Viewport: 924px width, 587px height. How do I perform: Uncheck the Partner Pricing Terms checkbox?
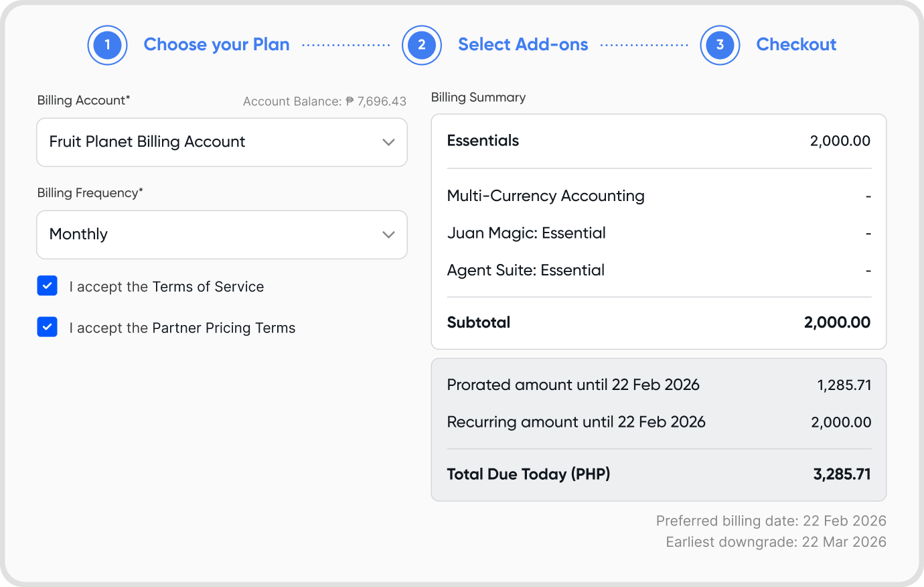[x=48, y=327]
